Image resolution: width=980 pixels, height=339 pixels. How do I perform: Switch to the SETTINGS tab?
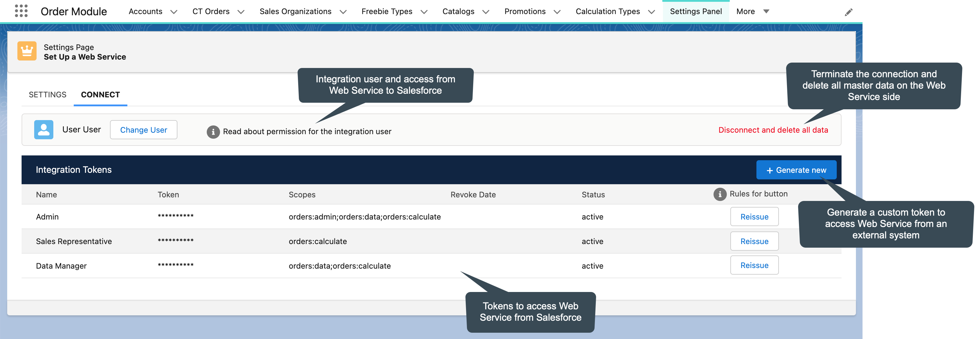[47, 95]
